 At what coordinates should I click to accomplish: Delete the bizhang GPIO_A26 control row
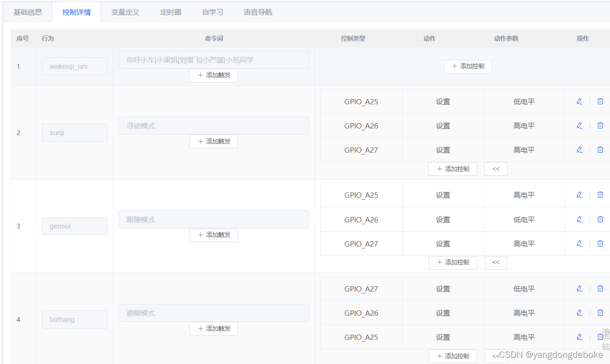600,312
